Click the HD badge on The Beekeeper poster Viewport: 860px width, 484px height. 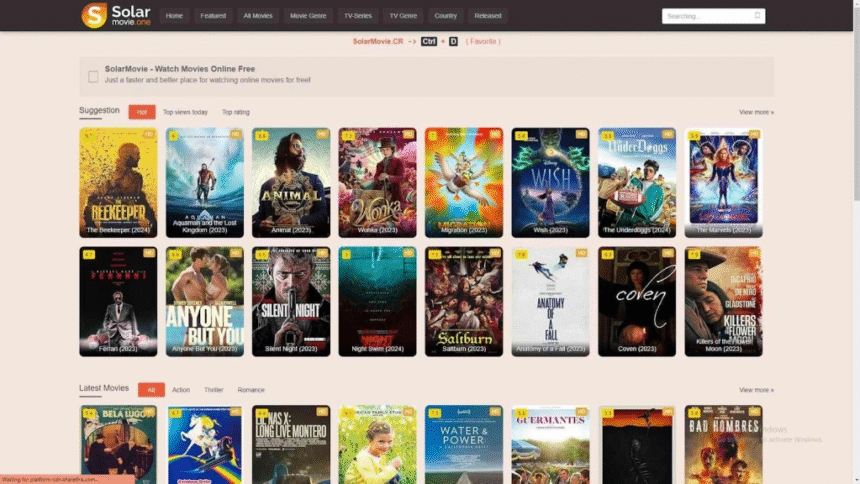tap(150, 134)
